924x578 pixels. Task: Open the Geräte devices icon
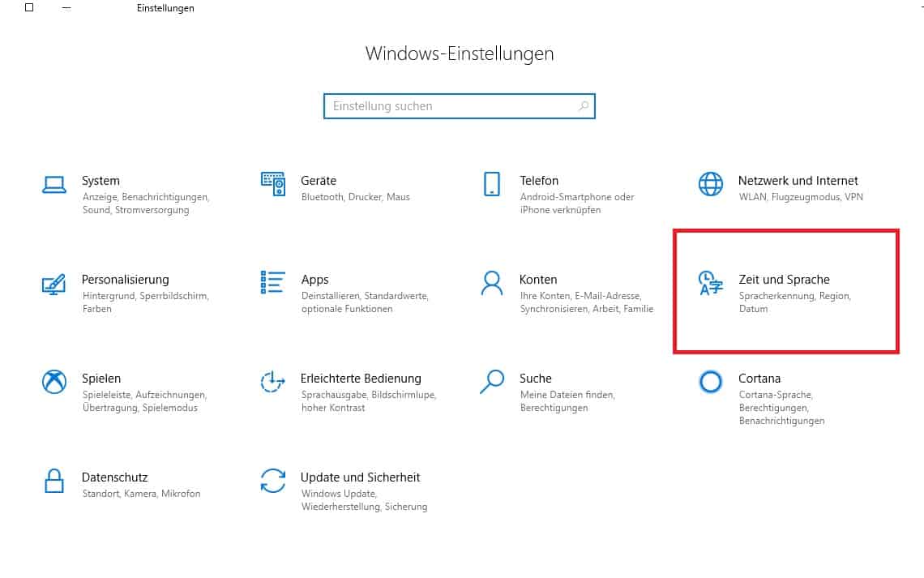[x=273, y=184]
